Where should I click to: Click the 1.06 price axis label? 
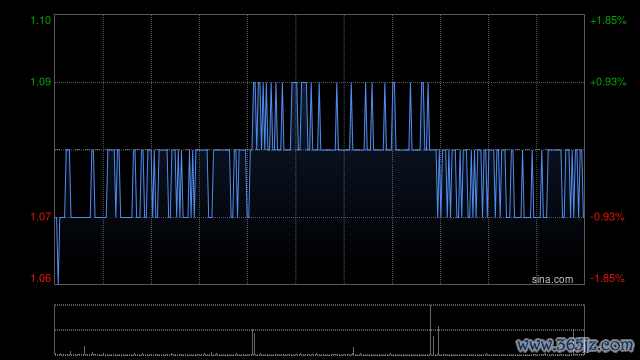click(41, 278)
